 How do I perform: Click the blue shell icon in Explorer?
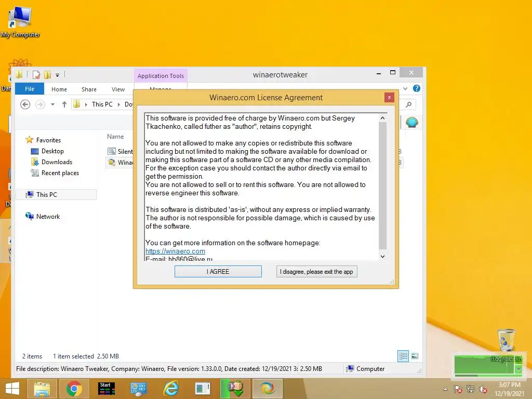pos(411,122)
